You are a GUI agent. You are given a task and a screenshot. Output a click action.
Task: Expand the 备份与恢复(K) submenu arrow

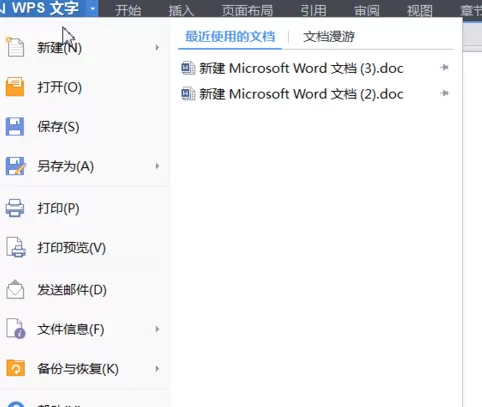coord(157,369)
